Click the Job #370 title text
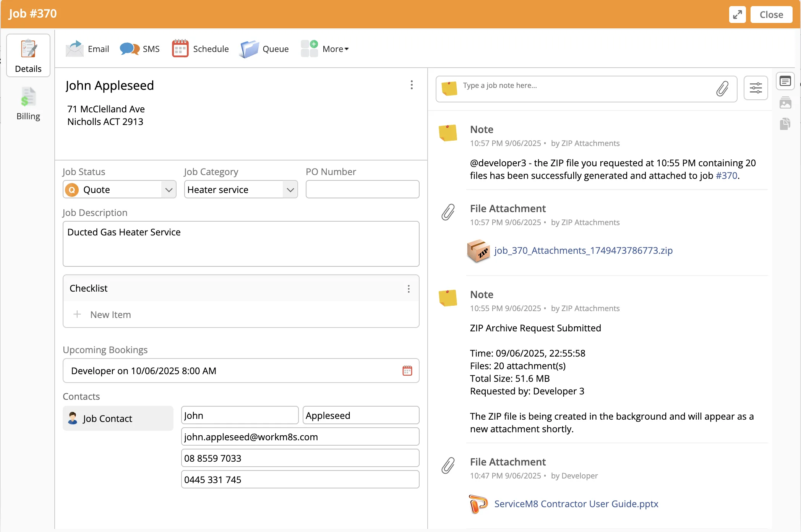 point(32,14)
